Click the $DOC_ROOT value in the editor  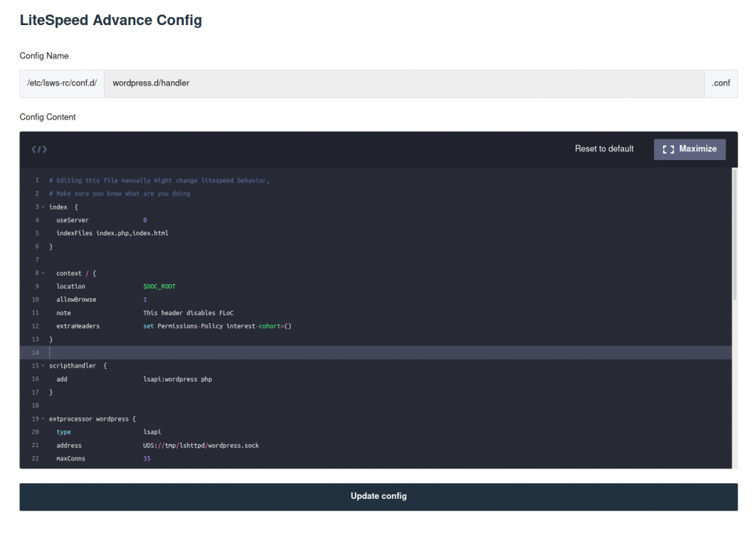[159, 286]
